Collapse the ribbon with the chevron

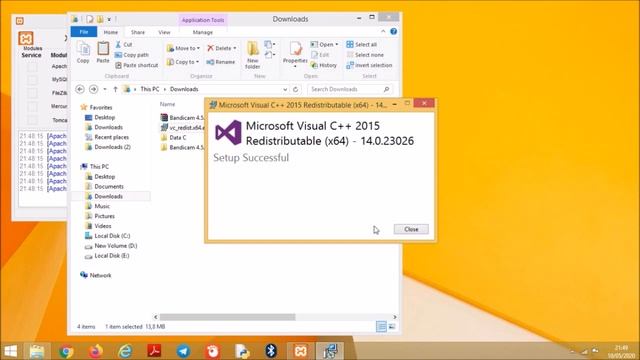coord(383,31)
